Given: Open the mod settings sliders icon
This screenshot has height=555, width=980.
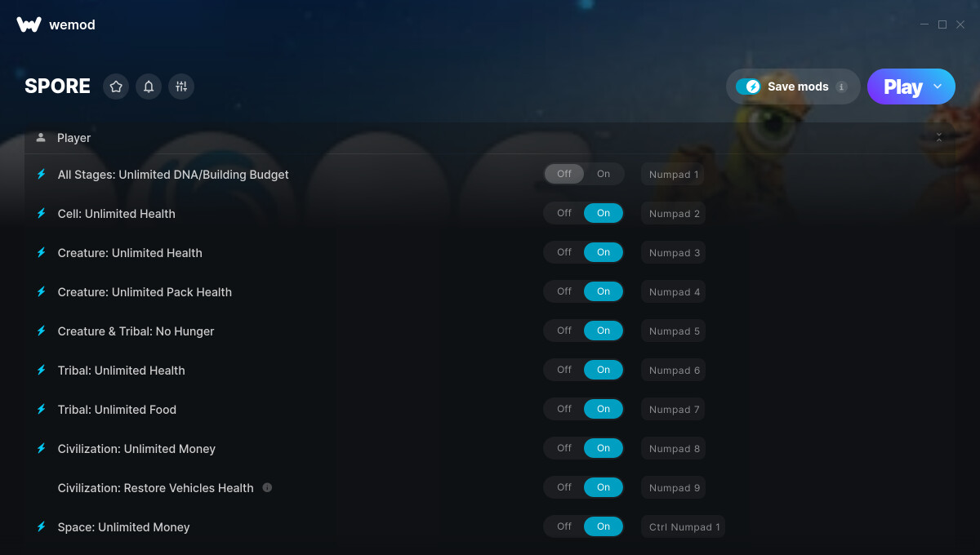Looking at the screenshot, I should pyautogui.click(x=181, y=87).
